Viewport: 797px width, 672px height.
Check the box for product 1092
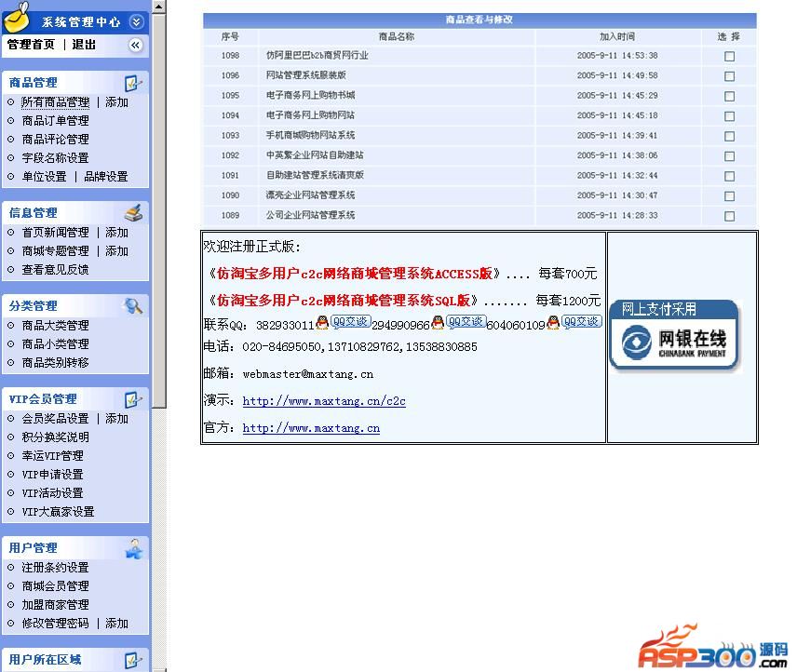tap(729, 156)
